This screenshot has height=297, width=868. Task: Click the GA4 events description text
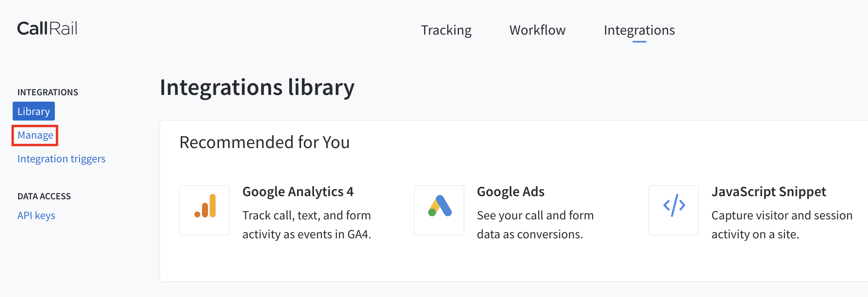pyautogui.click(x=307, y=225)
